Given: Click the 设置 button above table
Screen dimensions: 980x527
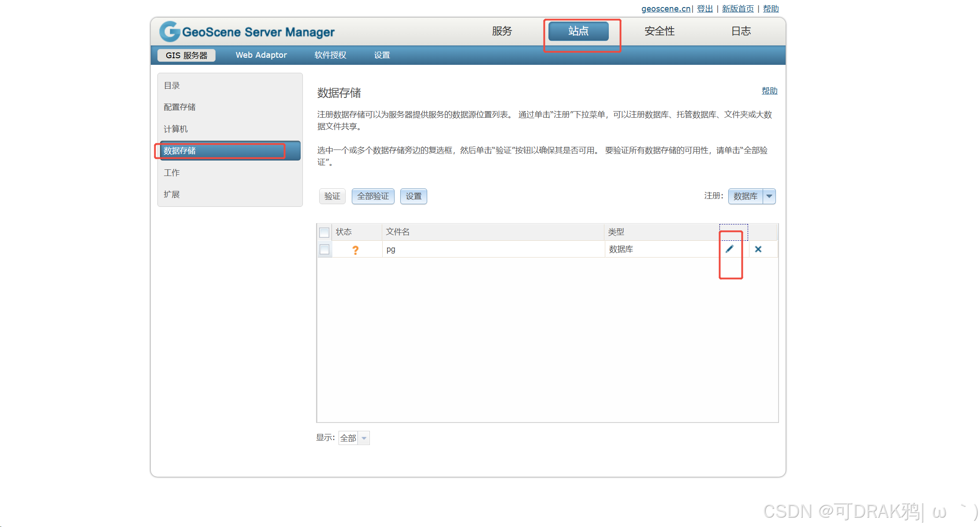Looking at the screenshot, I should 414,196.
